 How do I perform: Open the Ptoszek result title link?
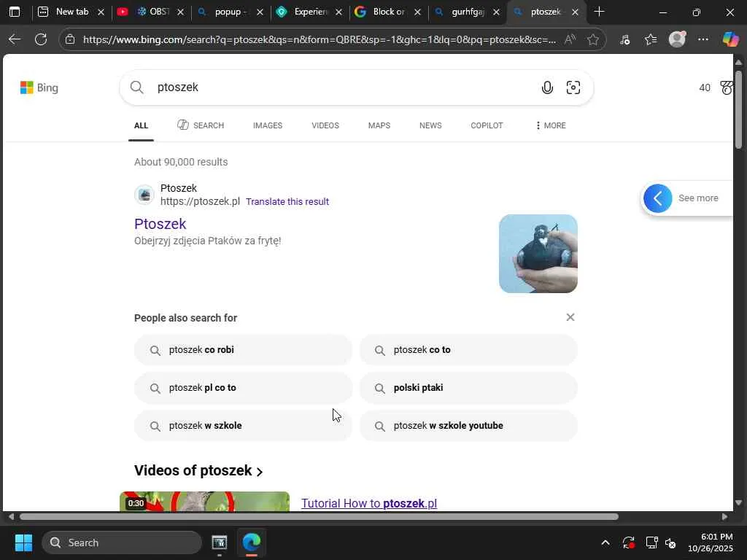160,224
